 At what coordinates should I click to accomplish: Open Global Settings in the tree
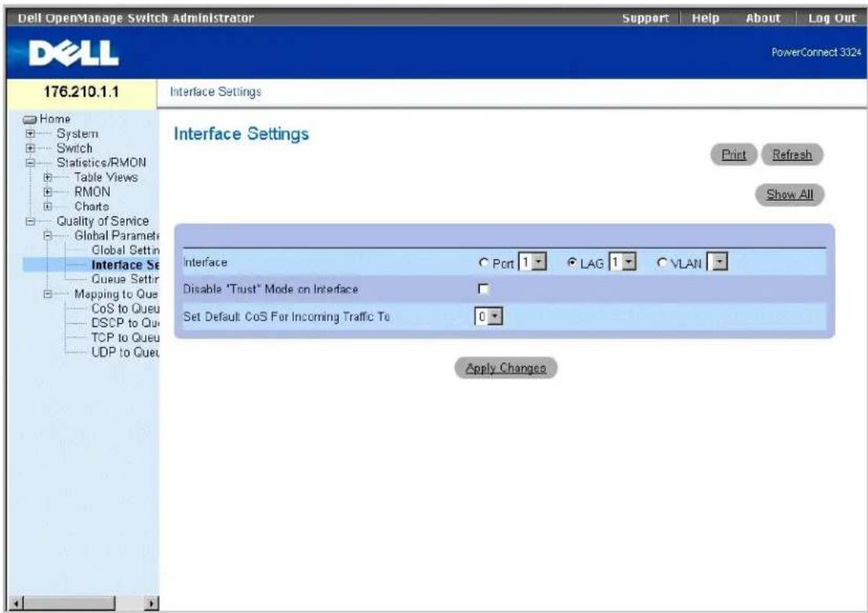tap(125, 251)
